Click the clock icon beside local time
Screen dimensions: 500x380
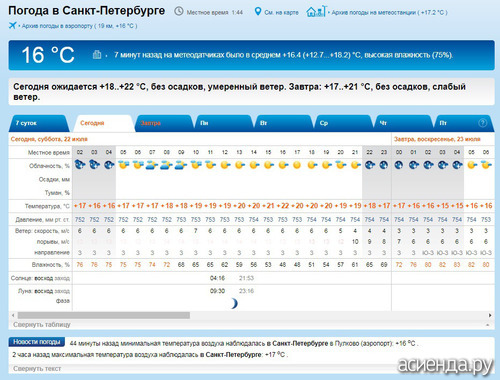tap(179, 12)
